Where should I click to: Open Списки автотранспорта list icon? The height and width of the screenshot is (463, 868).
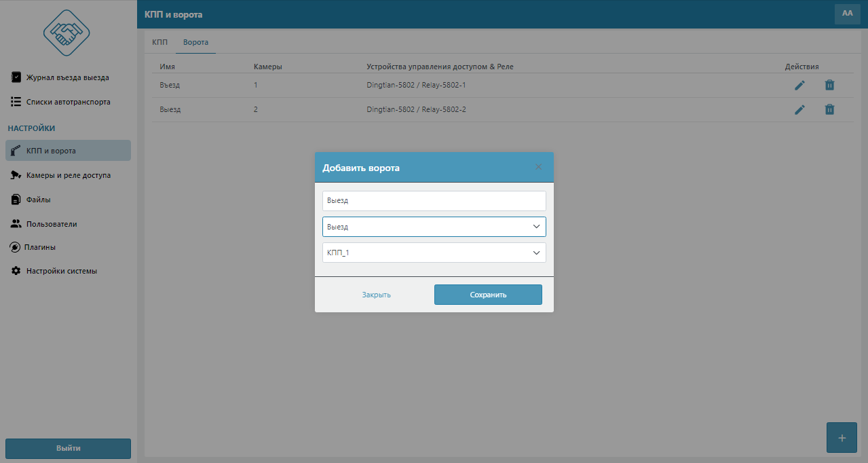tap(16, 102)
